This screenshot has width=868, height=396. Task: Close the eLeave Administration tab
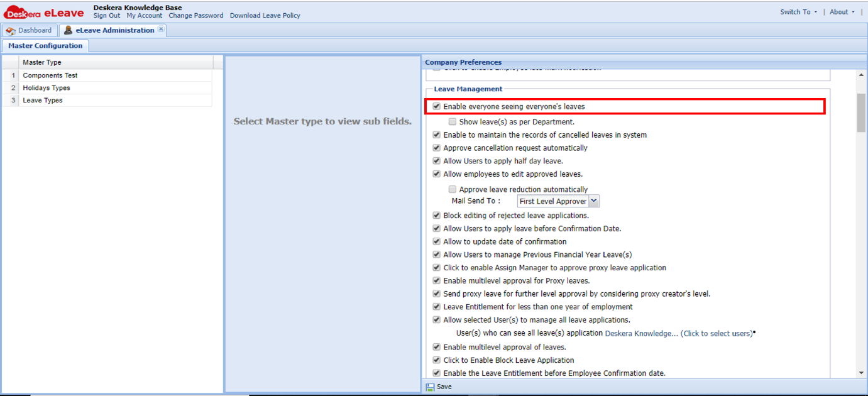(x=162, y=28)
